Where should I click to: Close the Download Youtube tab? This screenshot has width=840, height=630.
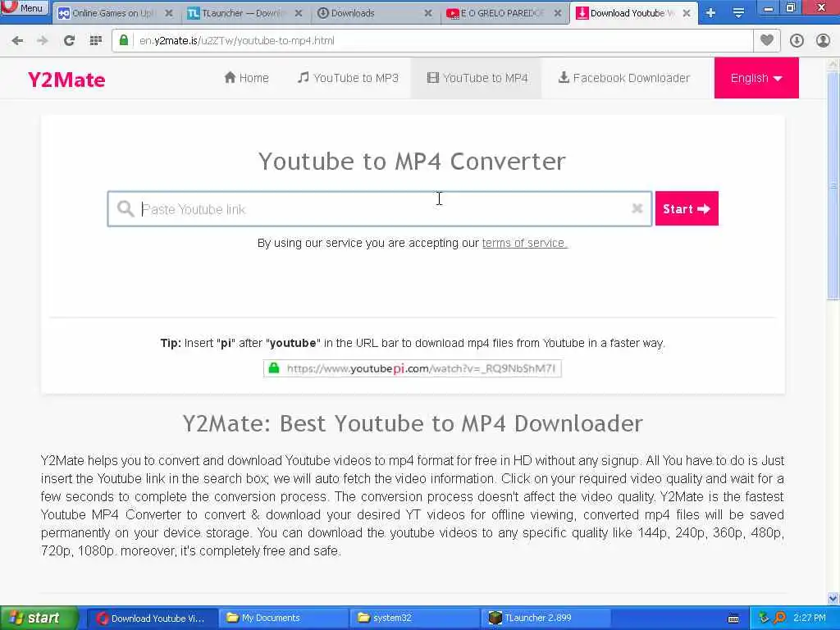[x=687, y=13]
